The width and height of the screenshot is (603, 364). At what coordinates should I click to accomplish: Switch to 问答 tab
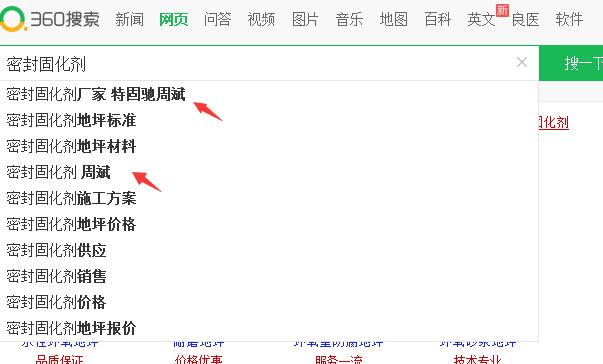click(218, 19)
